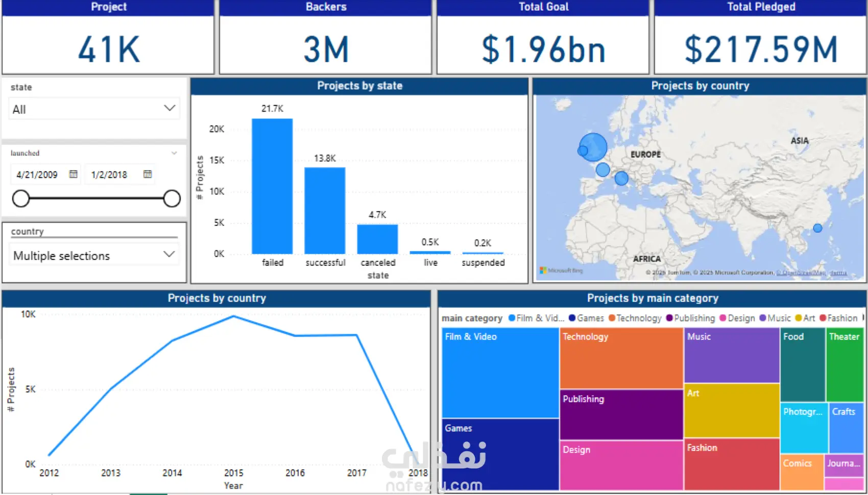Pick the Publishing legend color dot
Screen dimensions: 868x495
[x=669, y=318]
